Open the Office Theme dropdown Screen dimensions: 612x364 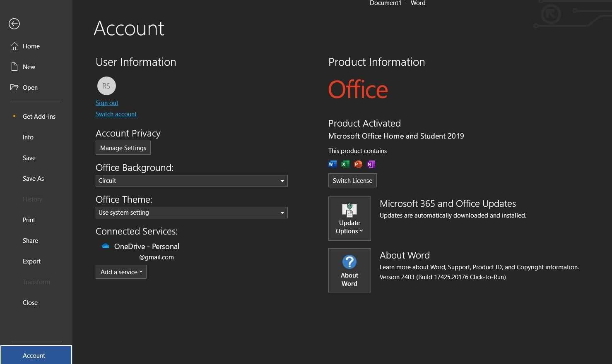191,213
